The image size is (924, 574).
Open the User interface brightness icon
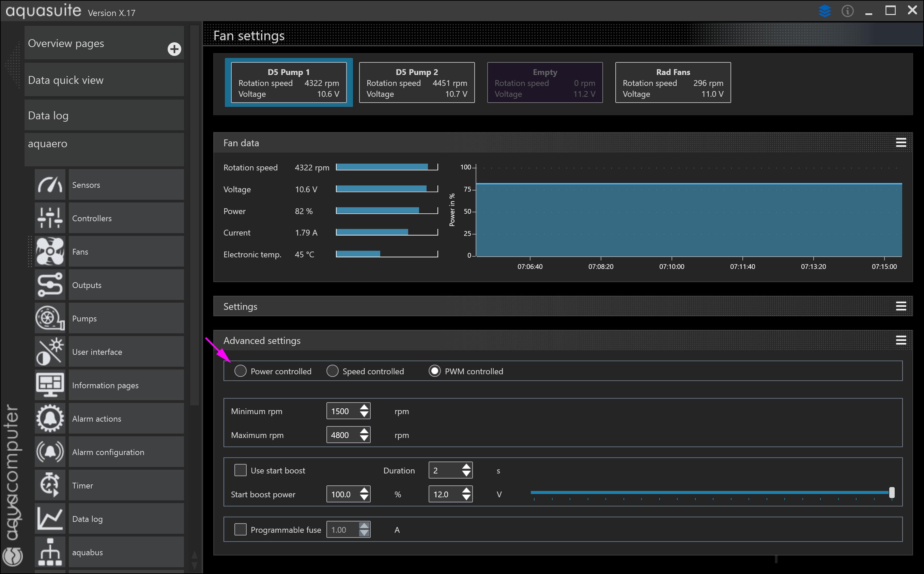[x=50, y=351]
